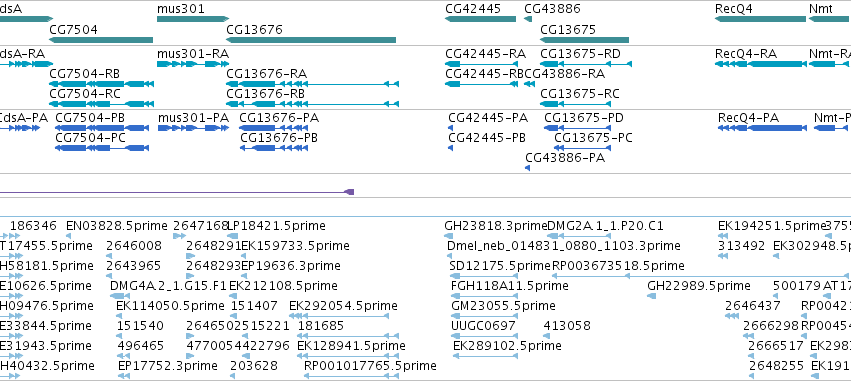Screen dimensions: 851x381
Task: Open the EK292054.5prime EST label
Action: tap(343, 306)
